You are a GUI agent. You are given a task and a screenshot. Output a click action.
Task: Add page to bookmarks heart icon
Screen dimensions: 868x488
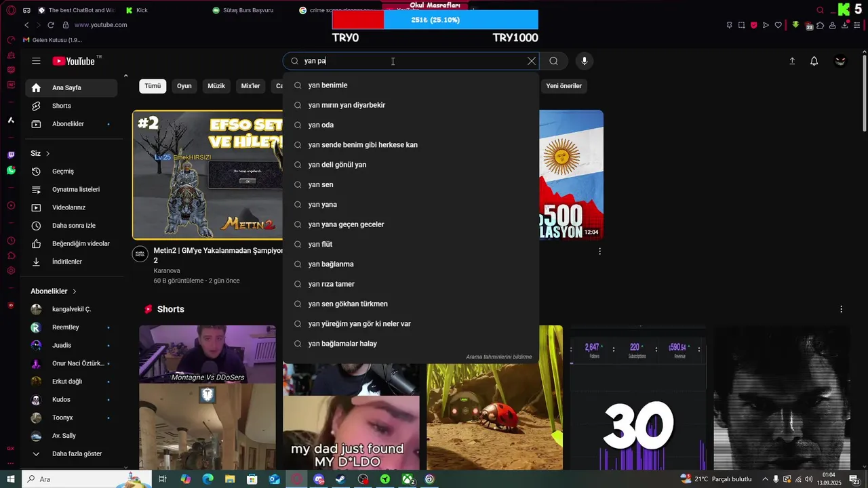(x=778, y=25)
